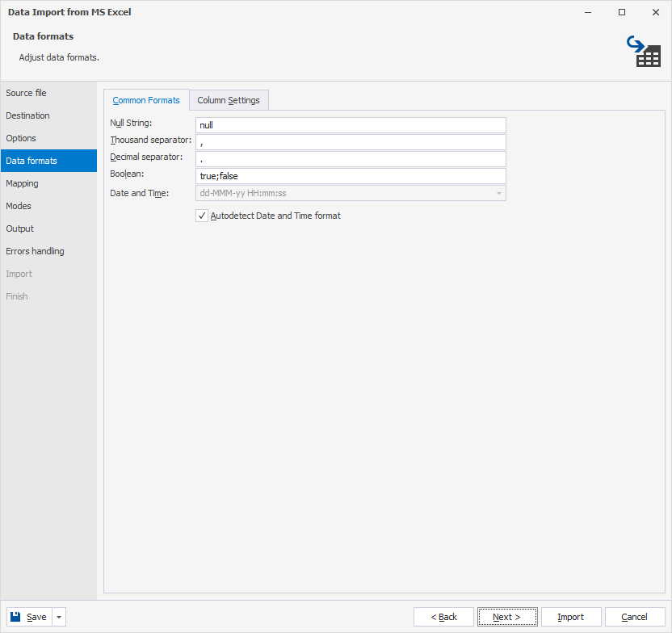Open the Save button dropdown arrow
Image resolution: width=672 pixels, height=633 pixels.
click(x=59, y=617)
